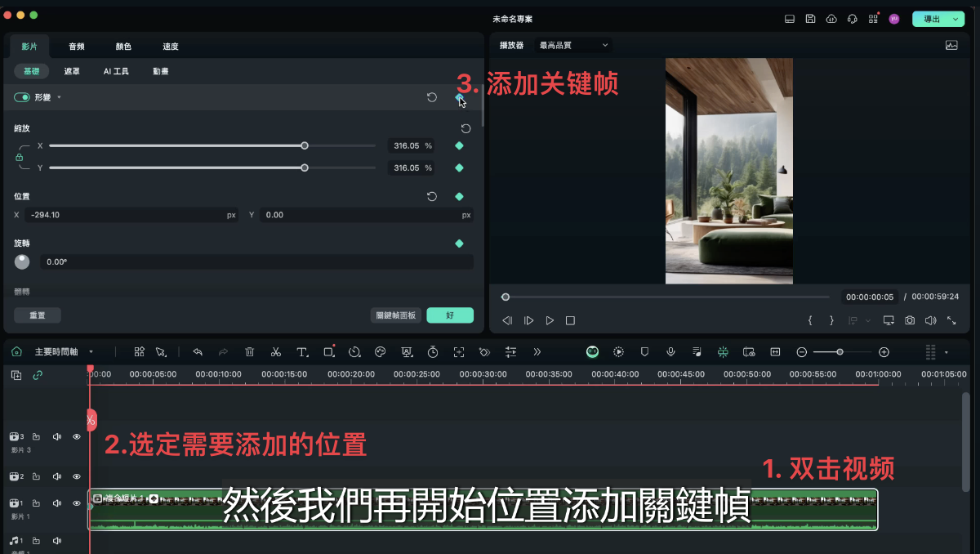
Task: Open the player scopes waveform icon
Action: pos(951,46)
